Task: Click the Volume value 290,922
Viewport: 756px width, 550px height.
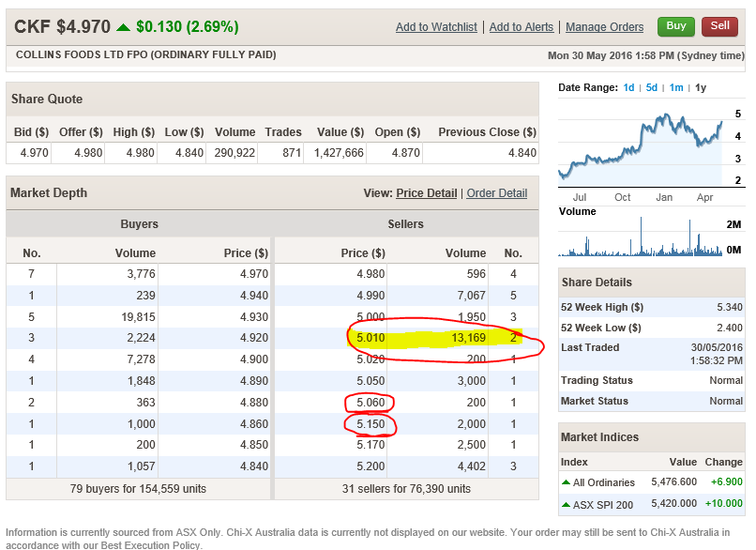Action: tap(234, 153)
